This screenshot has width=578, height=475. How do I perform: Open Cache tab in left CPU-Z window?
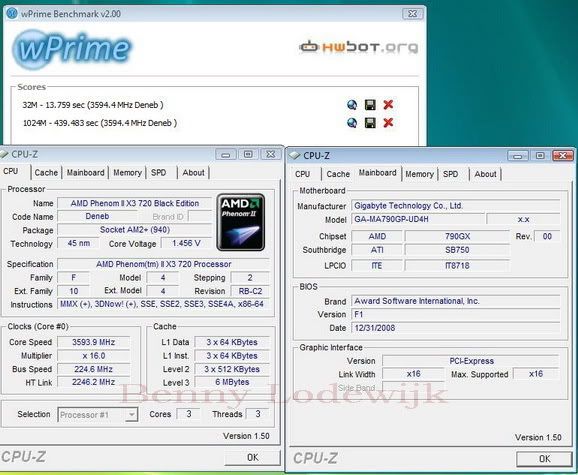point(46,172)
